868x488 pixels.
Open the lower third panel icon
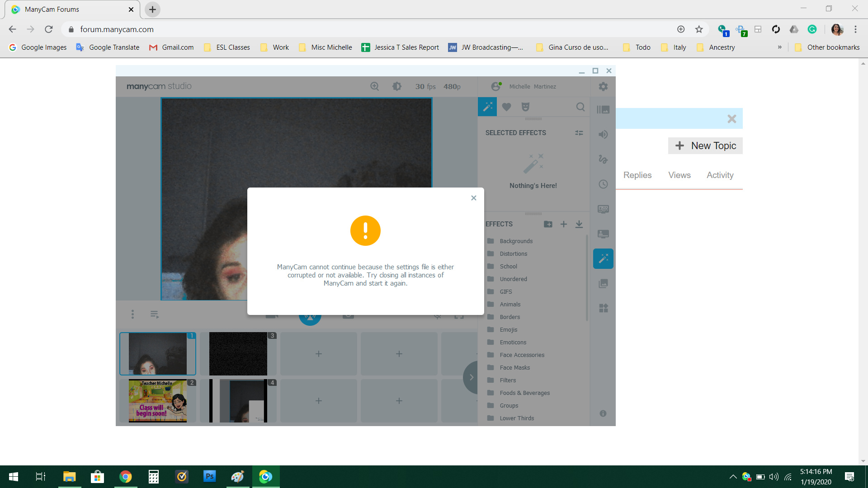[603, 234]
